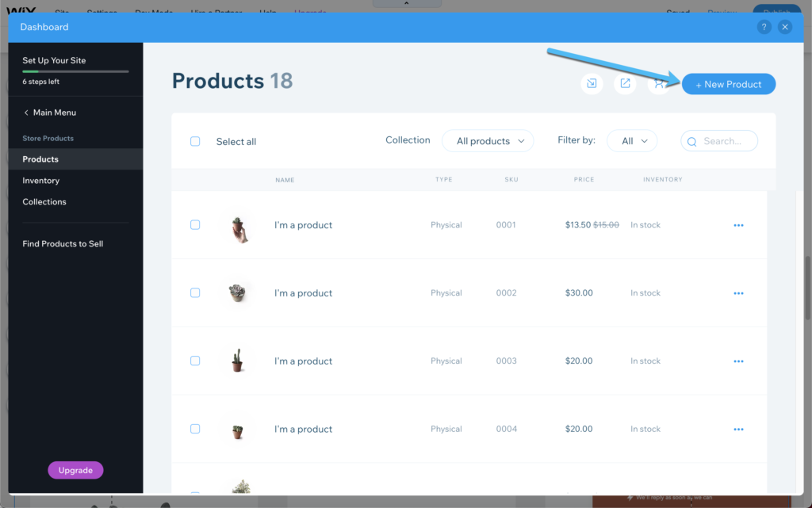Check the box for SKU 0004 product

click(195, 429)
